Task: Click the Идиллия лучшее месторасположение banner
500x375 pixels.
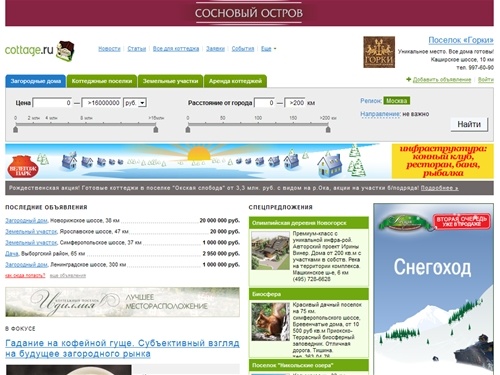Action: 122,302
